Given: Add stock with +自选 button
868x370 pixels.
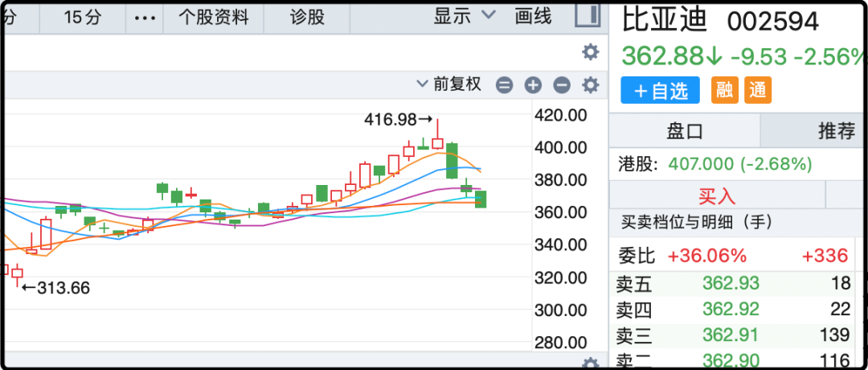Looking at the screenshot, I should tap(661, 91).
